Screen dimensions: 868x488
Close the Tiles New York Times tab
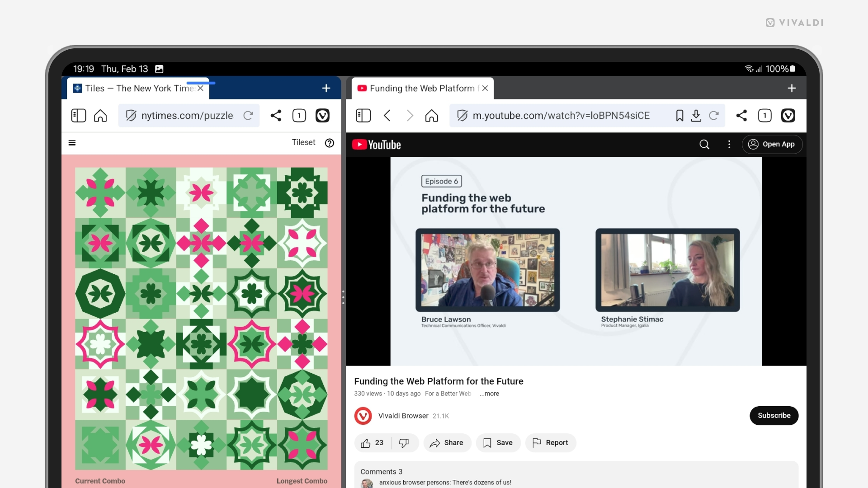[200, 88]
